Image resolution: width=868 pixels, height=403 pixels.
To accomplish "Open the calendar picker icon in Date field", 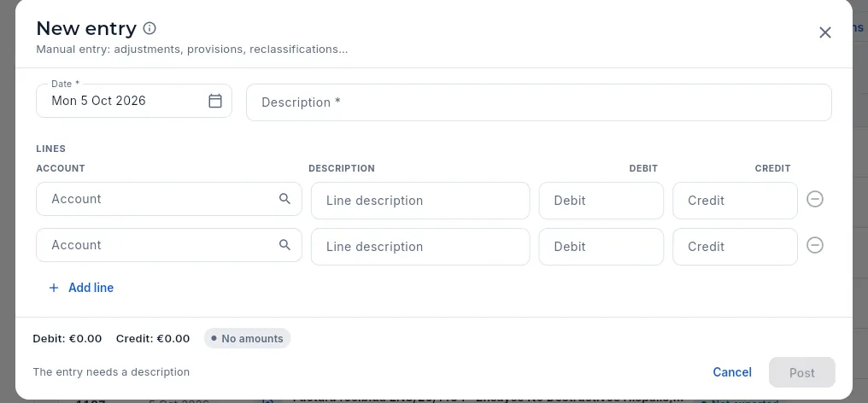I will tap(214, 101).
